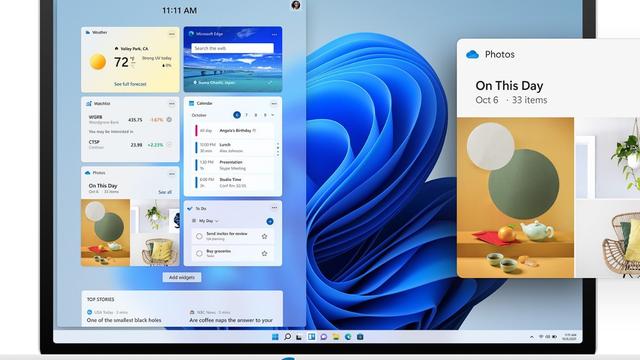Open the Windows Start menu
This screenshot has height=360, width=640.
pos(275,337)
